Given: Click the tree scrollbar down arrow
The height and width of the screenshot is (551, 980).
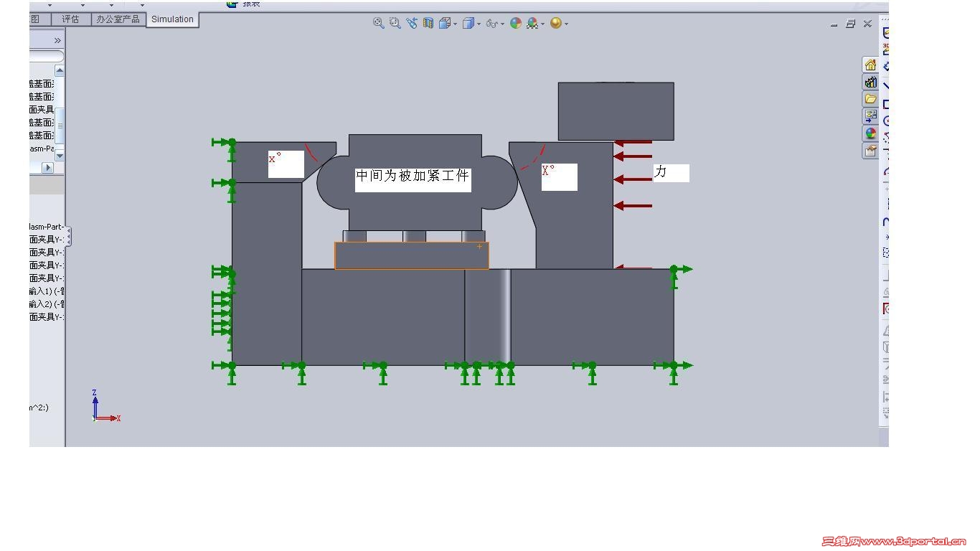Looking at the screenshot, I should pyautogui.click(x=60, y=155).
